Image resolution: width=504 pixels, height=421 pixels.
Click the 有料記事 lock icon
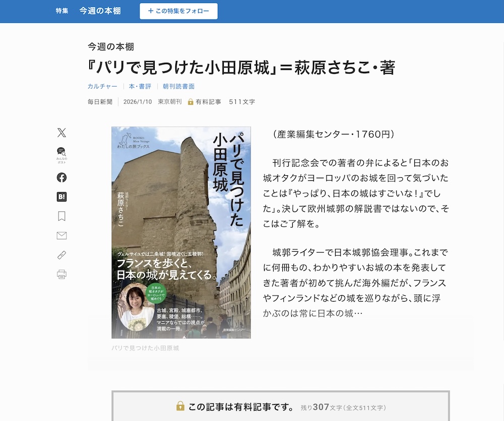point(191,102)
